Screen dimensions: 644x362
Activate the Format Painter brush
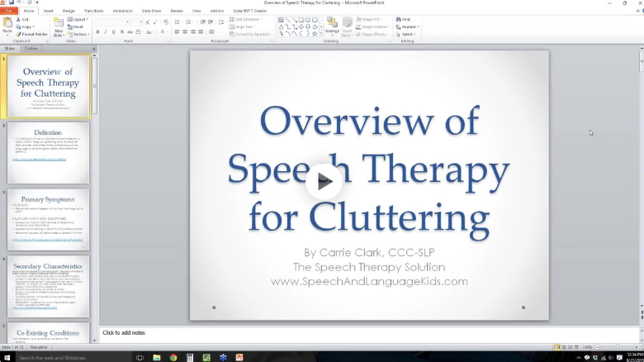point(32,34)
